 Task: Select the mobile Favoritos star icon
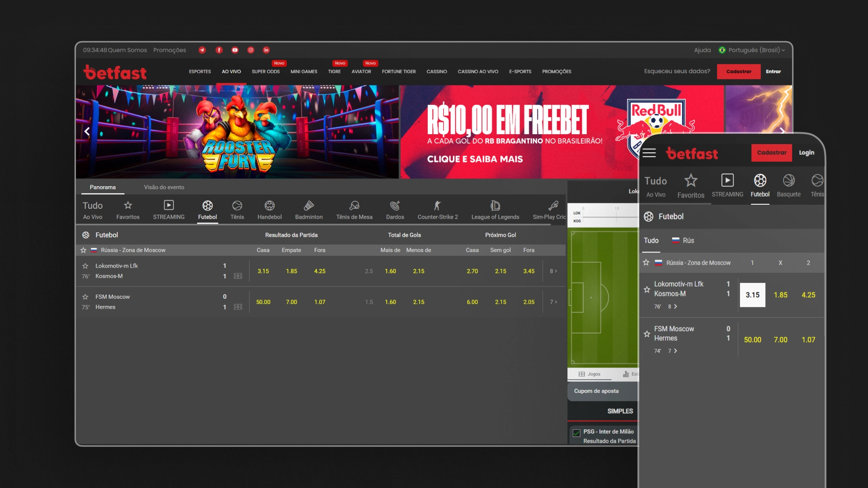coord(691,180)
